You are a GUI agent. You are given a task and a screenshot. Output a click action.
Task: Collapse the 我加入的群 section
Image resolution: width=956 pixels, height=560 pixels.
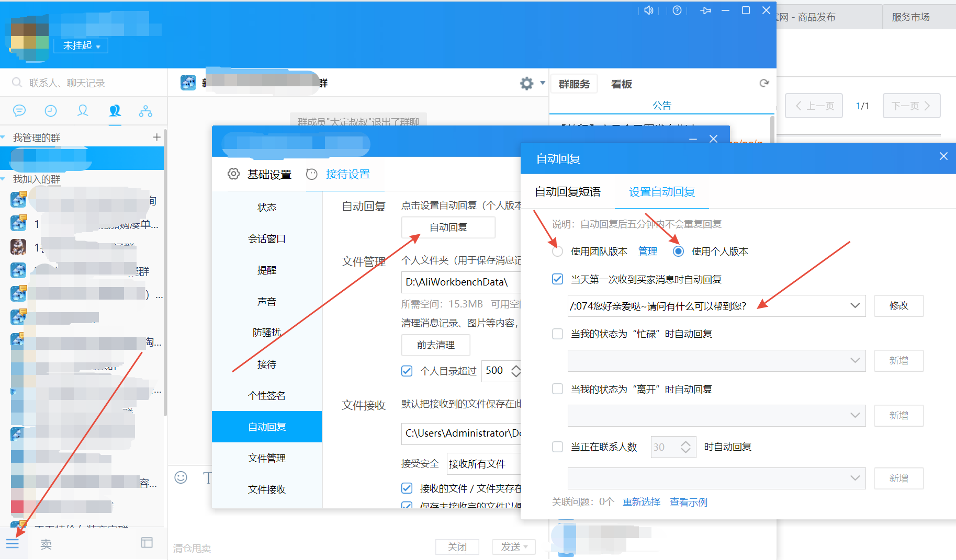point(3,179)
